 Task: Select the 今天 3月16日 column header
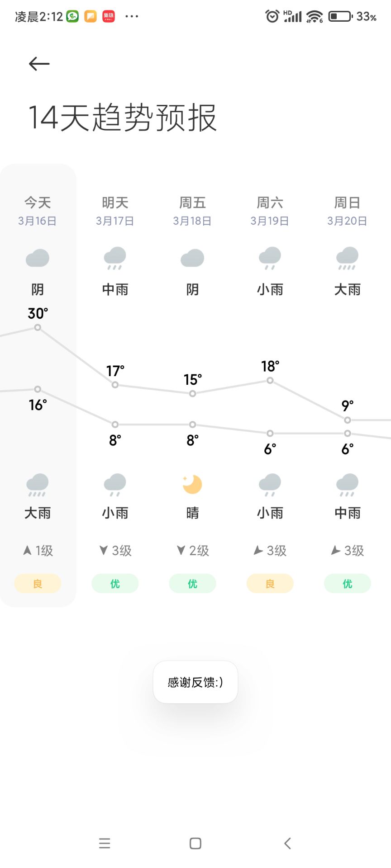(38, 211)
